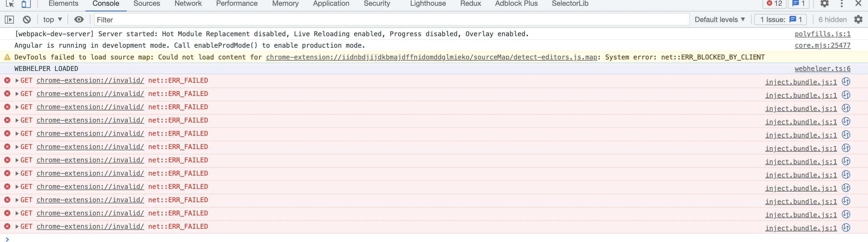Select the Memory tab

[x=285, y=4]
